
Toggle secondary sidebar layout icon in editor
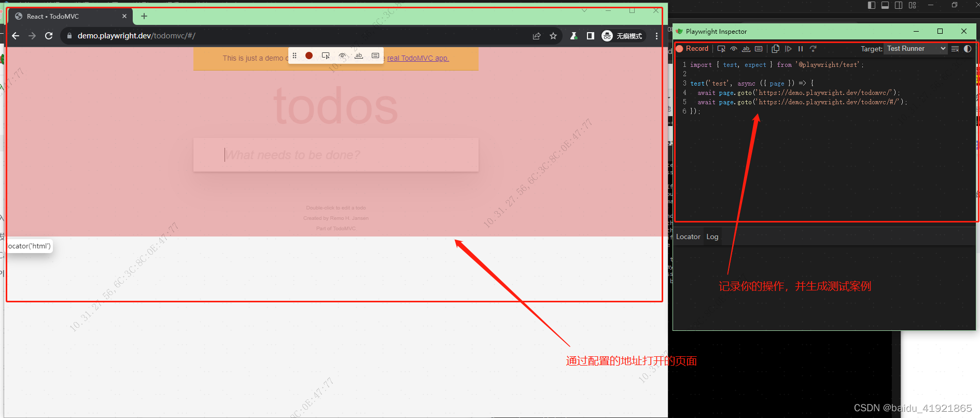899,5
